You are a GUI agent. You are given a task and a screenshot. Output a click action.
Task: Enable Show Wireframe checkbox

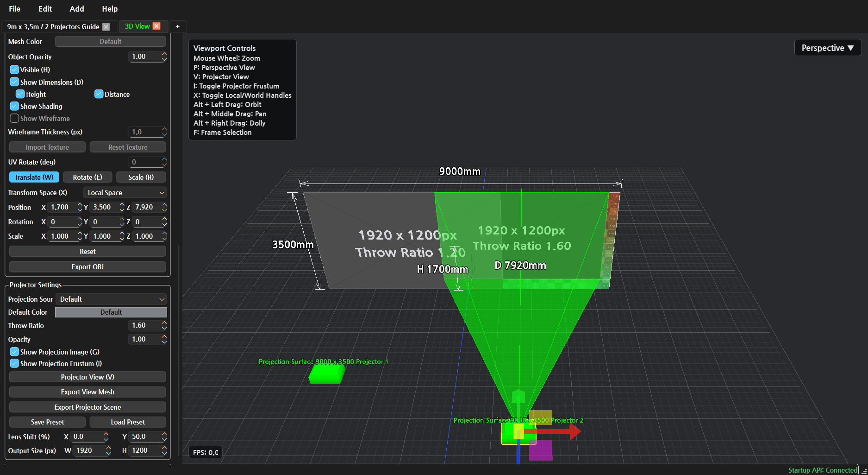coord(14,118)
